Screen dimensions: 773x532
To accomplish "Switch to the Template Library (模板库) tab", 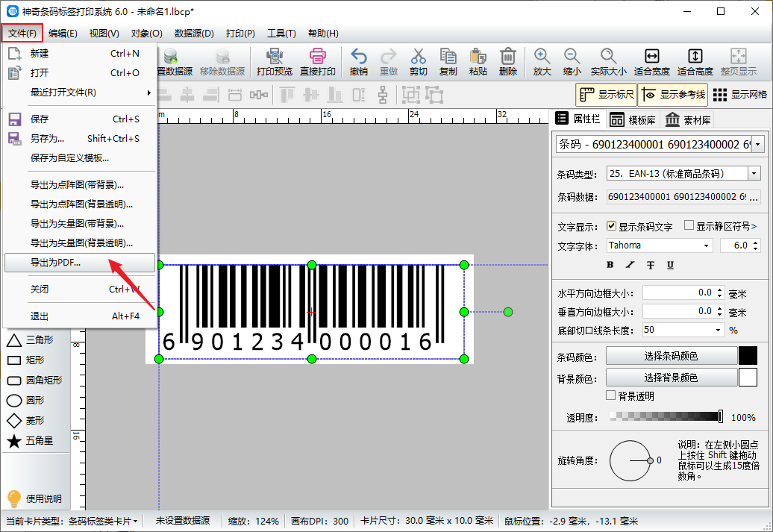I will (x=633, y=120).
